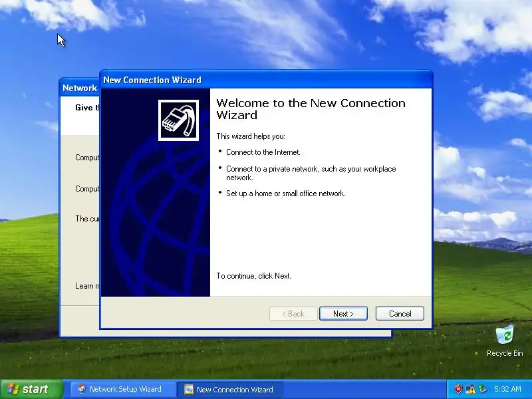
Task: Click the New Connection Wizard title bar
Action: tap(267, 80)
